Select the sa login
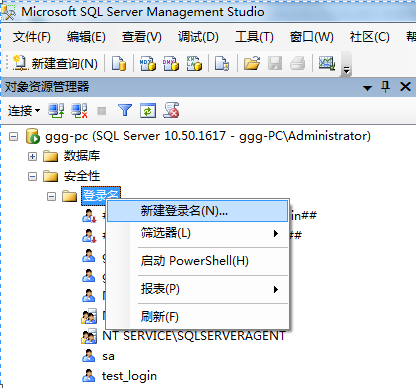416x388 pixels. pyautogui.click(x=108, y=356)
